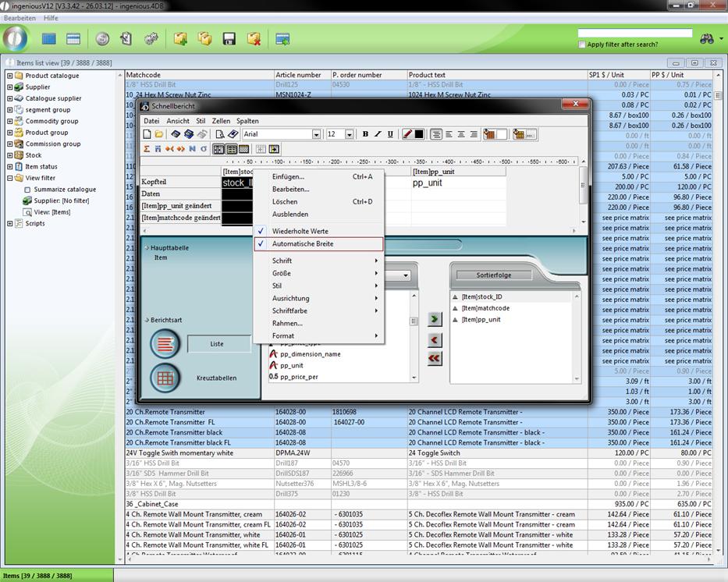Uncheck the Wiederholte Werte menu option
Image resolution: width=728 pixels, height=582 pixels.
[300, 231]
